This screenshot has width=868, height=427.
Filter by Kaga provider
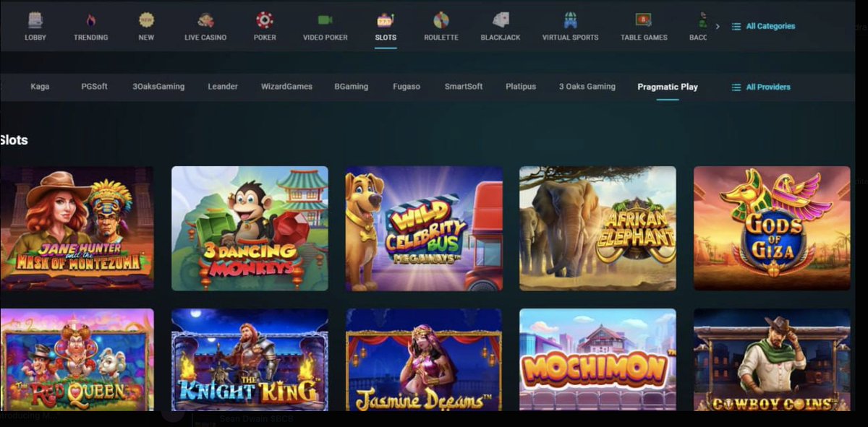coord(40,87)
